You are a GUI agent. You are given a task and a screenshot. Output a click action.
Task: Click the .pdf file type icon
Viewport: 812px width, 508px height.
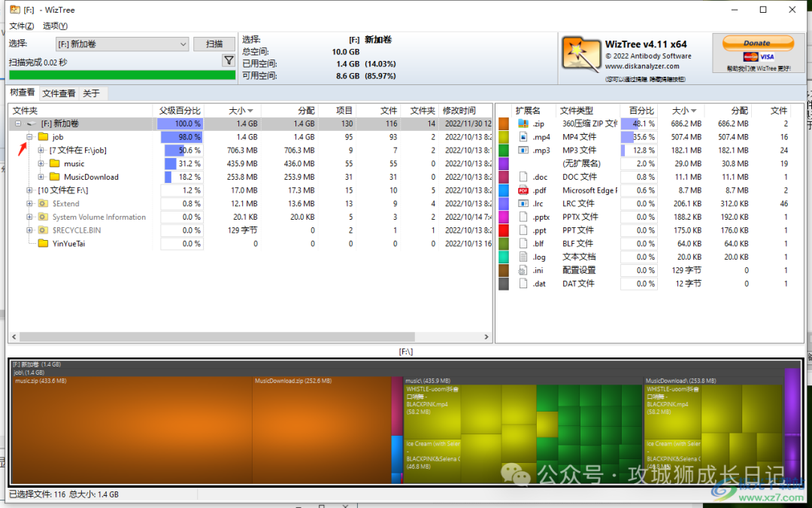[x=523, y=190]
